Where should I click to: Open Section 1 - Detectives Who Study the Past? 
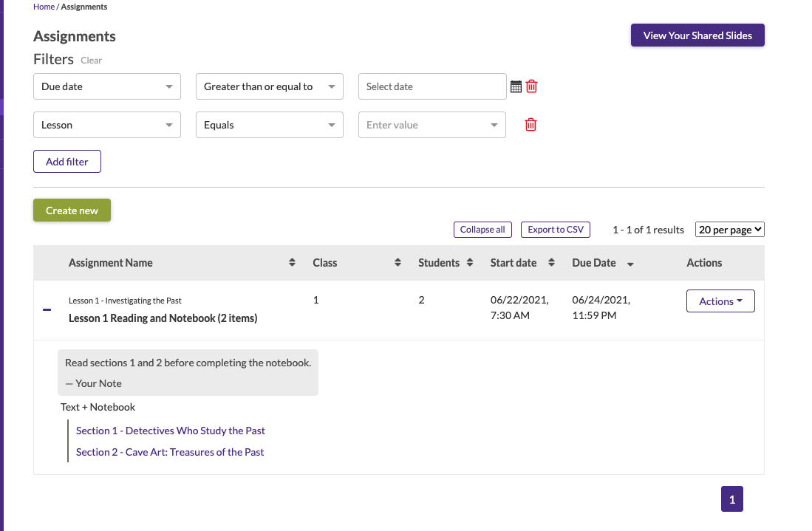(170, 431)
